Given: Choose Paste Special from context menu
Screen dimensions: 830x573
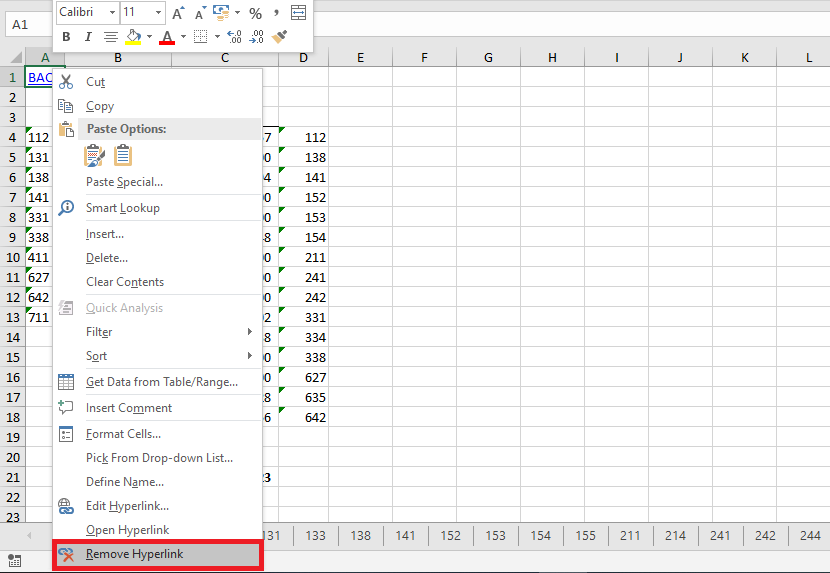Looking at the screenshot, I should (124, 182).
